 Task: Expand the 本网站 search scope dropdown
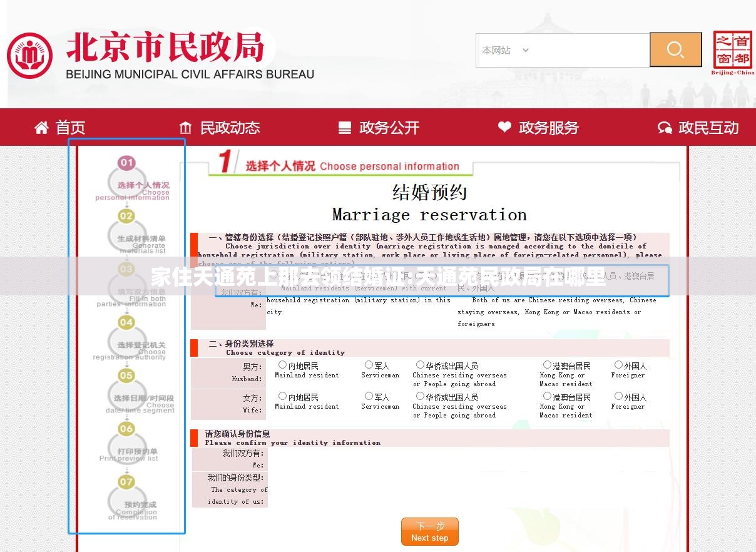(506, 51)
